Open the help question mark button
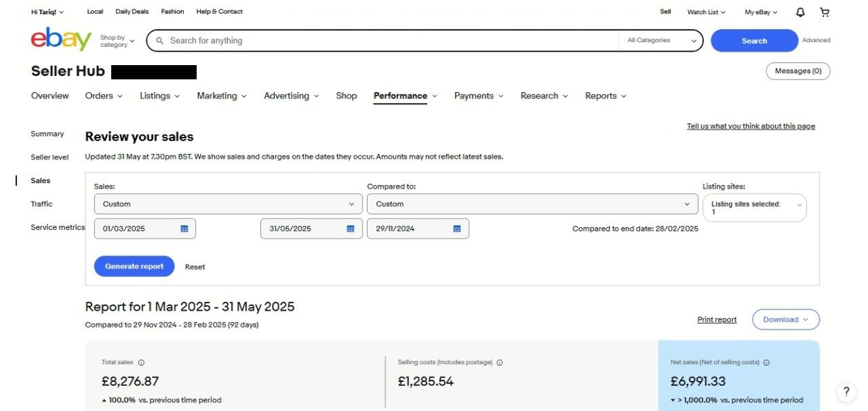The image size is (868, 411). pyautogui.click(x=846, y=391)
